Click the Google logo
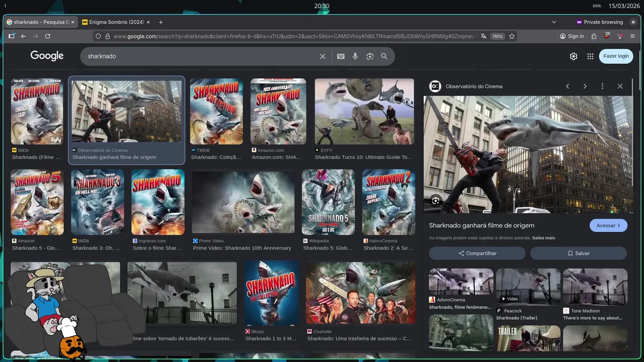 (47, 56)
